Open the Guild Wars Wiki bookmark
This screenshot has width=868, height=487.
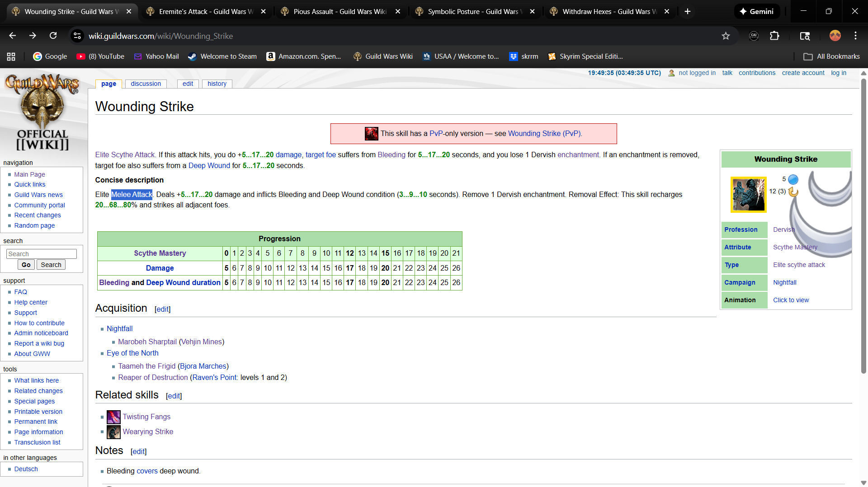(x=383, y=56)
